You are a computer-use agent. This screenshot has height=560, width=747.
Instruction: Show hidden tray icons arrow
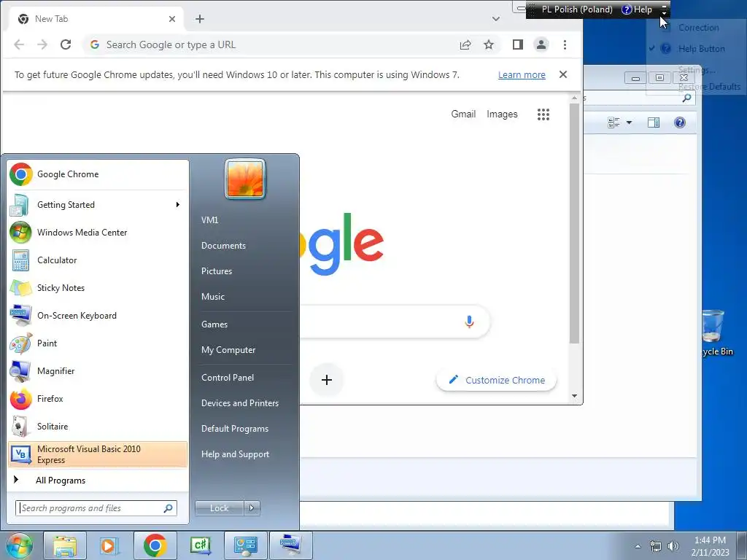pos(638,546)
